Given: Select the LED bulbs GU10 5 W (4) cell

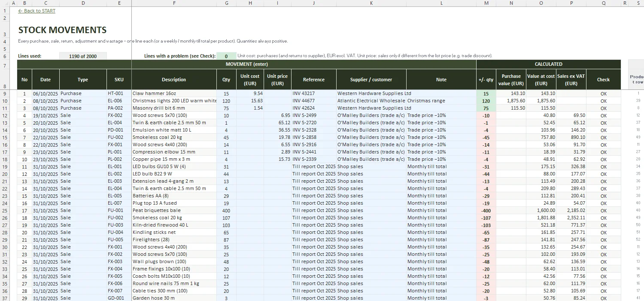Looking at the screenshot, I should (174, 166).
